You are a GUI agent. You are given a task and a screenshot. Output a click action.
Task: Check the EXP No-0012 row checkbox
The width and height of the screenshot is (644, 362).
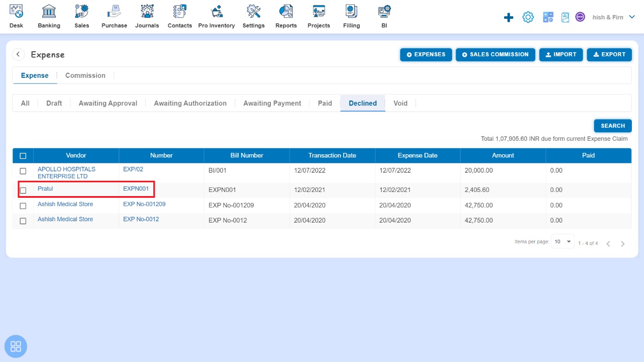[23, 221]
